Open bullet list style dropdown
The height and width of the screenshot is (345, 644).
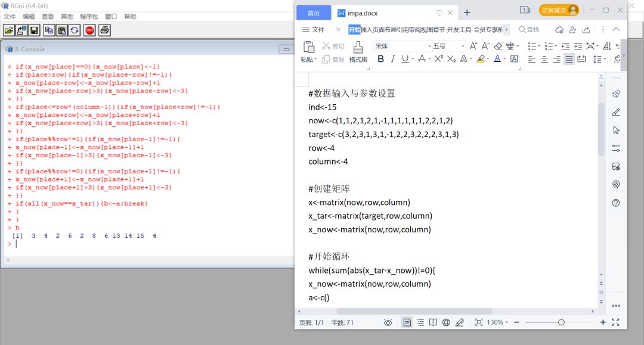539,46
